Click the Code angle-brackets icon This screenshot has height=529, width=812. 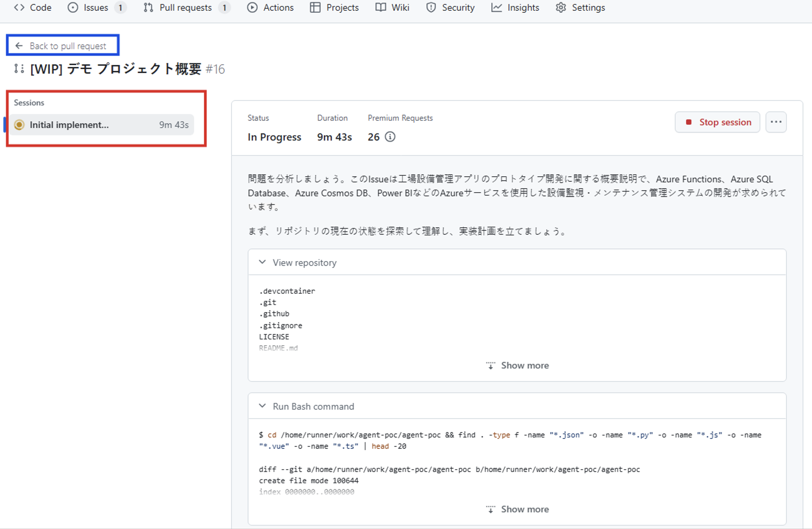[19, 8]
